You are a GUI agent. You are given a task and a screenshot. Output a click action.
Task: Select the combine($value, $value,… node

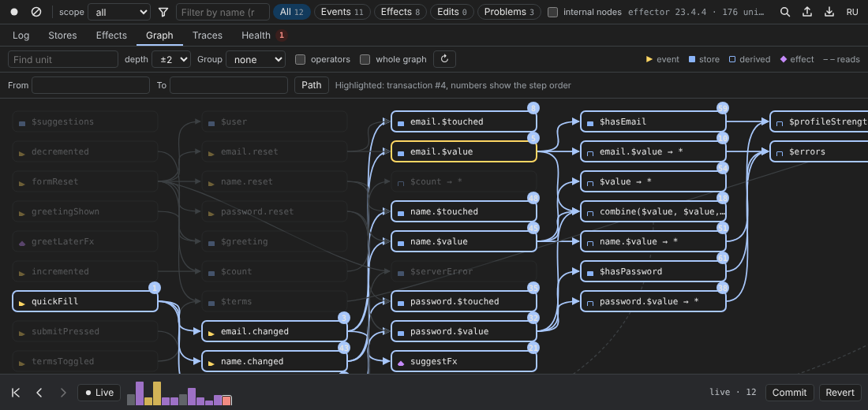[653, 211]
